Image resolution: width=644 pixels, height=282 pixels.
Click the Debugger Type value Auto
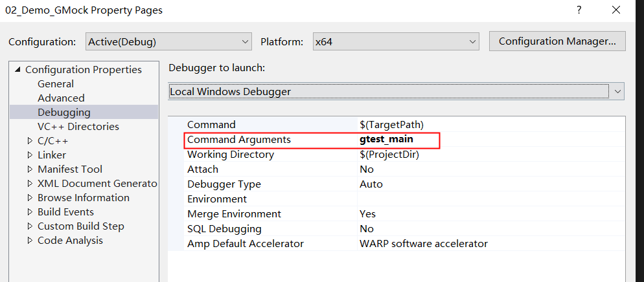[x=371, y=184]
